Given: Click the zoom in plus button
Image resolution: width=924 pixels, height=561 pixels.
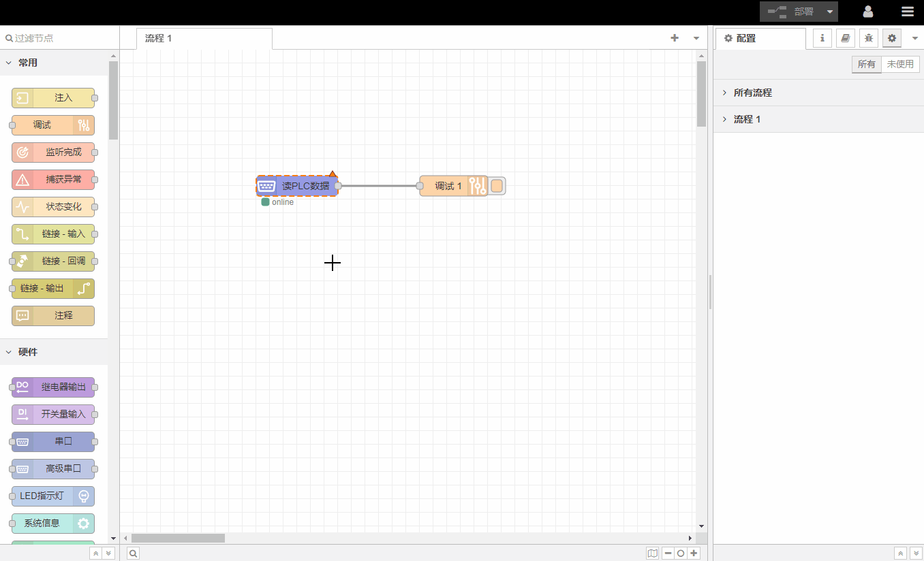Looking at the screenshot, I should click(694, 554).
